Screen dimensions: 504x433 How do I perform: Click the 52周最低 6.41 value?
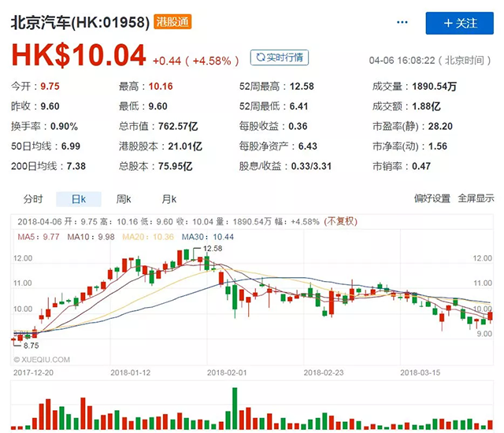pos(298,106)
